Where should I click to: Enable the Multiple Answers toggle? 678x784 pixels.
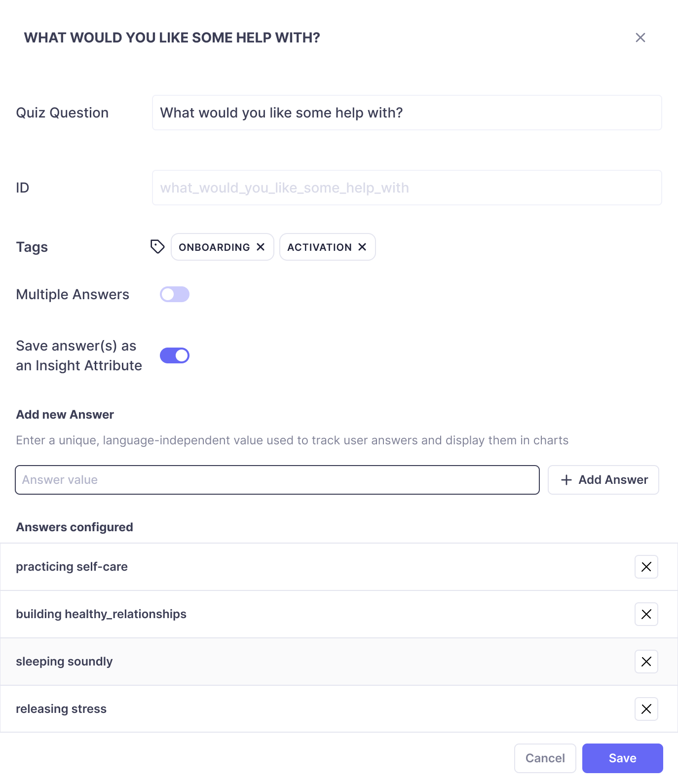(x=175, y=294)
